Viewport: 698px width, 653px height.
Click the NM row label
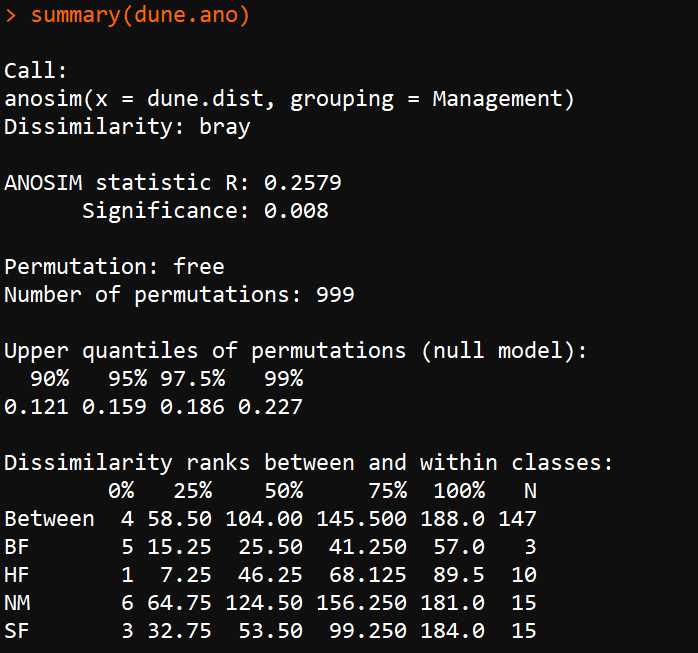click(17, 603)
